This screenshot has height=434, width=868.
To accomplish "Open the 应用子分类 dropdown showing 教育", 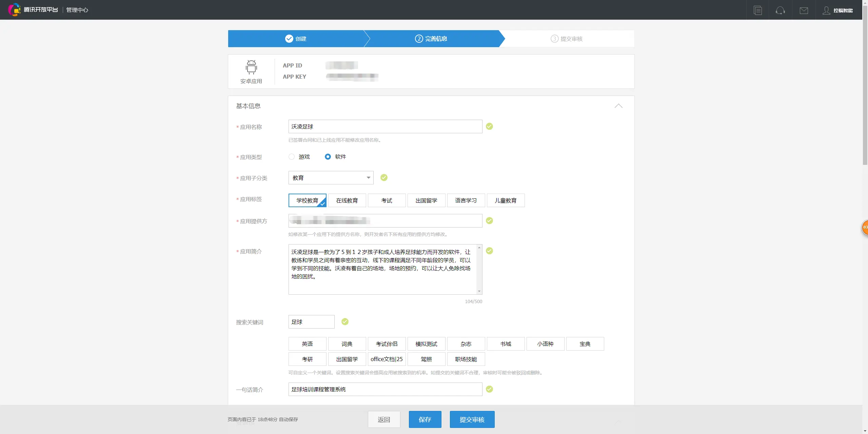I will (x=331, y=178).
